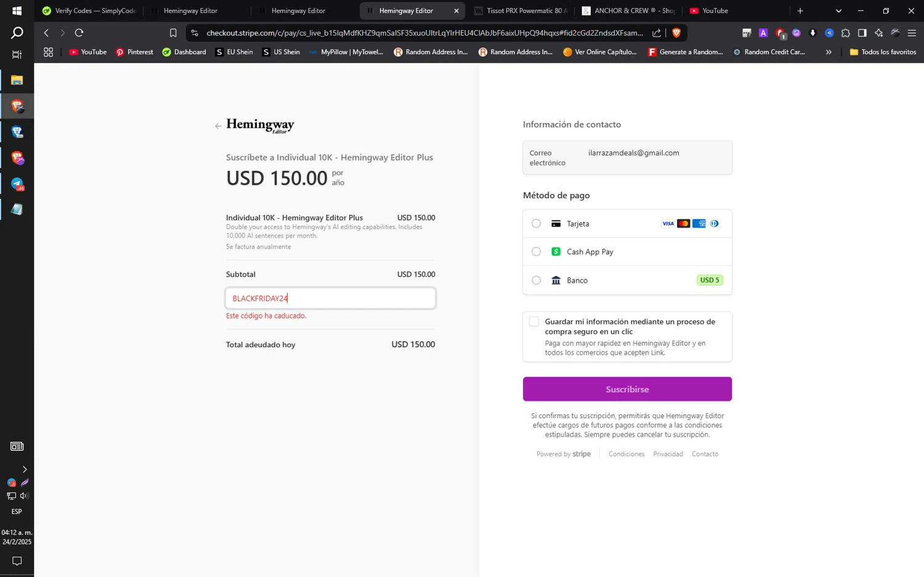Open the US Shein bookmark
Image resolution: width=924 pixels, height=577 pixels.
(281, 52)
